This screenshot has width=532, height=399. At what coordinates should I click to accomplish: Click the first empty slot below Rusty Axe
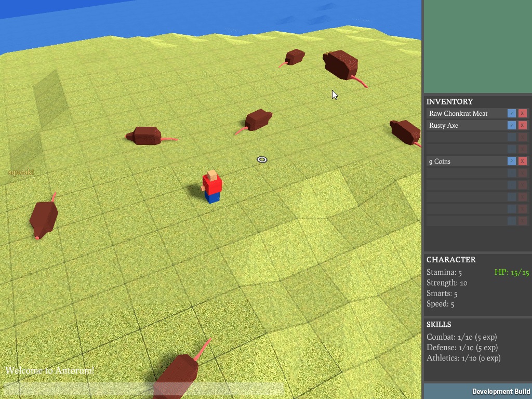pos(465,137)
